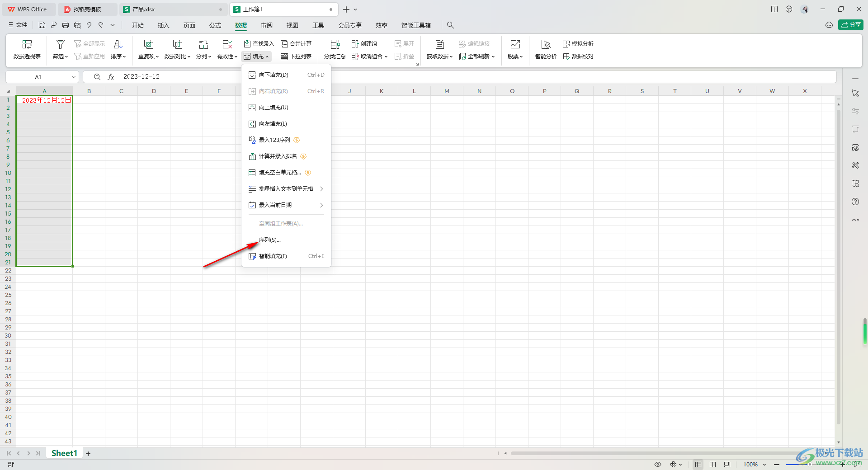Click the Validity (有效性) icon
The height and width of the screenshot is (470, 868).
coord(227,44)
